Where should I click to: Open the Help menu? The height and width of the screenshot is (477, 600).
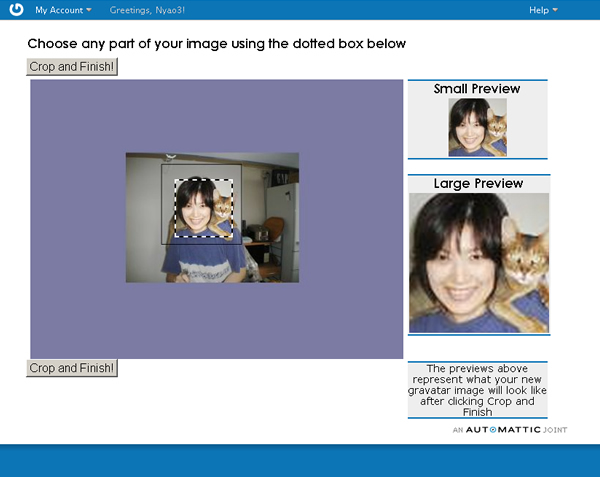pos(538,10)
